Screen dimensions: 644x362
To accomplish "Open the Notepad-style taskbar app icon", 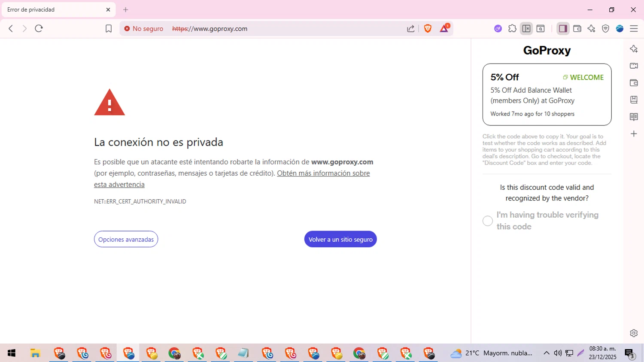I will click(x=243, y=353).
